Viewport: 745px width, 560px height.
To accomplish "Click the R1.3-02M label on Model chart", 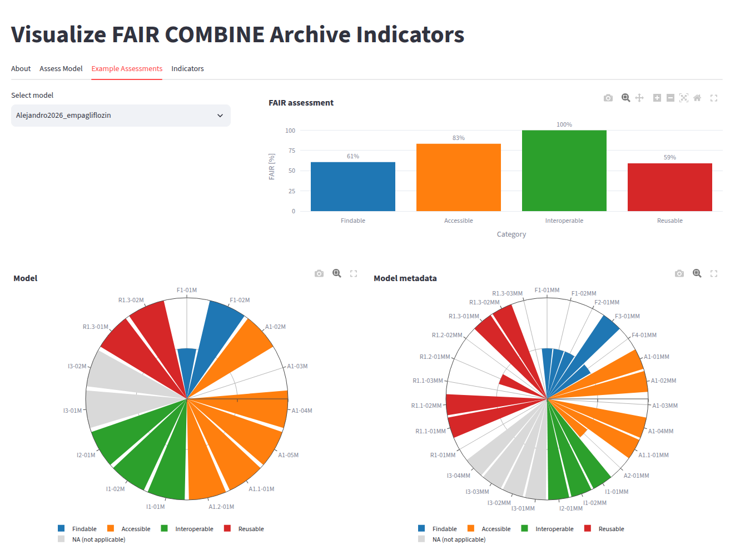I will point(131,300).
